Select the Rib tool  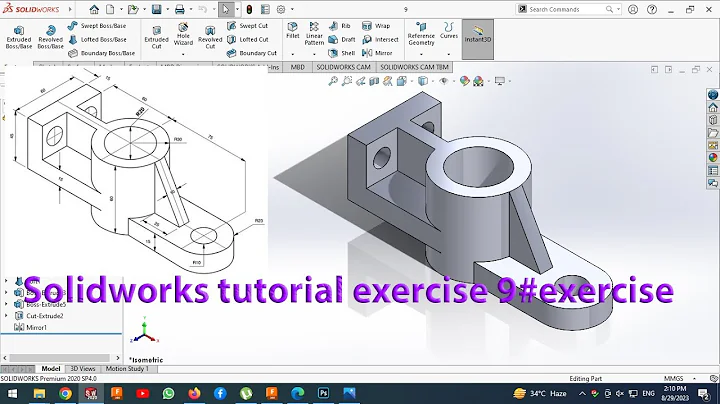[339, 26]
